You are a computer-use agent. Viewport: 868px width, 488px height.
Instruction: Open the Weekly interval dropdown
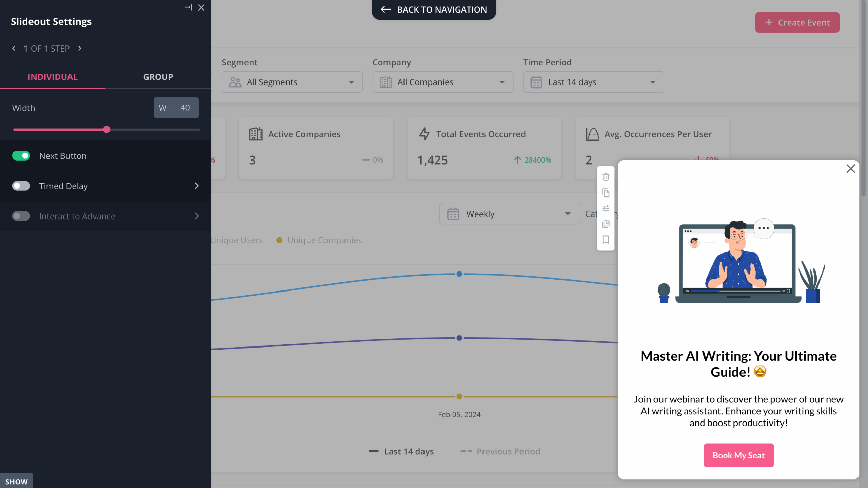pyautogui.click(x=510, y=214)
